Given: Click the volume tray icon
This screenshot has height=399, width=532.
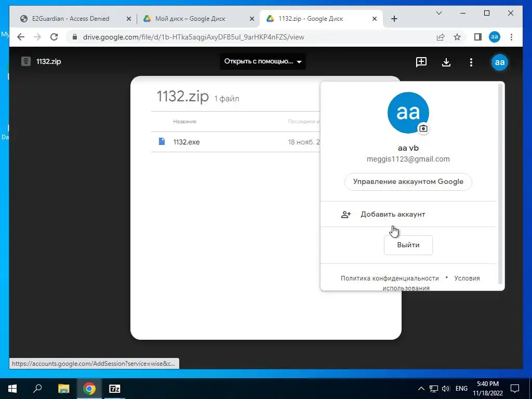Looking at the screenshot, I should 446,389.
